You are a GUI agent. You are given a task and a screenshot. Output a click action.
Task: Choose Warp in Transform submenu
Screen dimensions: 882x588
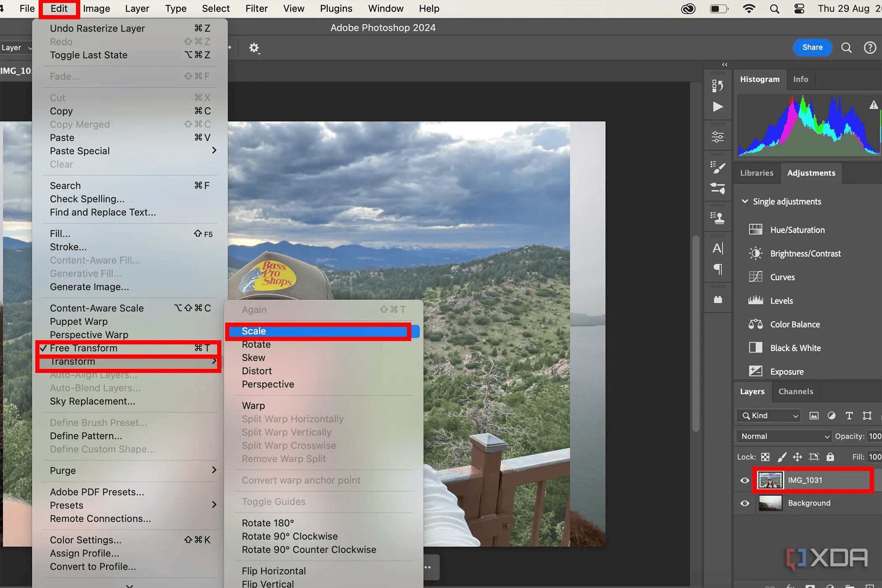[253, 406]
